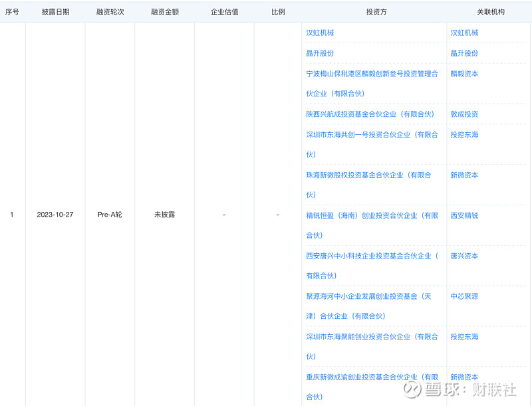532x406 pixels.
Task: Open 汉虹机械 link in 关联机构 column
Action: point(464,33)
